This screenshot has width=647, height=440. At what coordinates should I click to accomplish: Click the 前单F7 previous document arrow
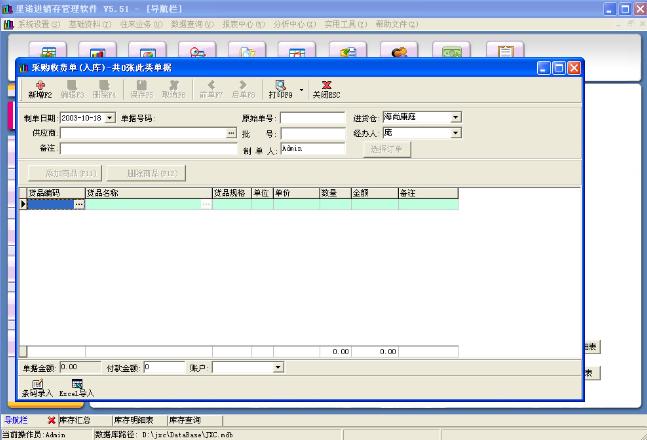click(210, 89)
